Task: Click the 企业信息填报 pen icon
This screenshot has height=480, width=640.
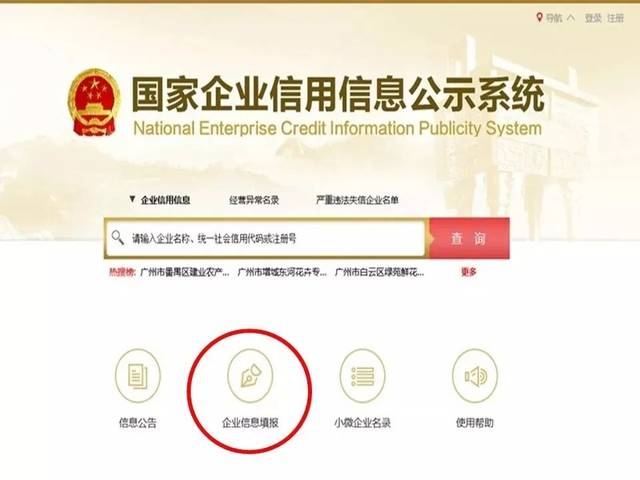Action: pyautogui.click(x=250, y=376)
